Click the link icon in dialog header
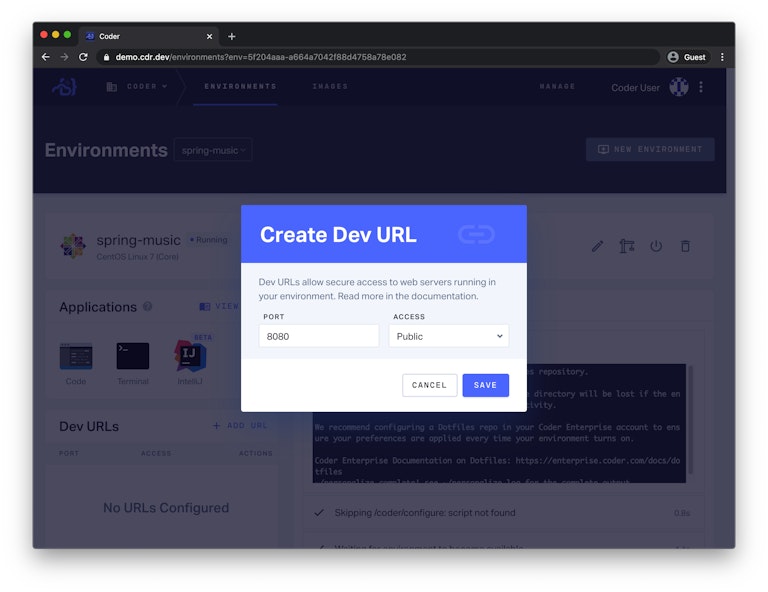This screenshot has height=592, width=768. [x=476, y=234]
